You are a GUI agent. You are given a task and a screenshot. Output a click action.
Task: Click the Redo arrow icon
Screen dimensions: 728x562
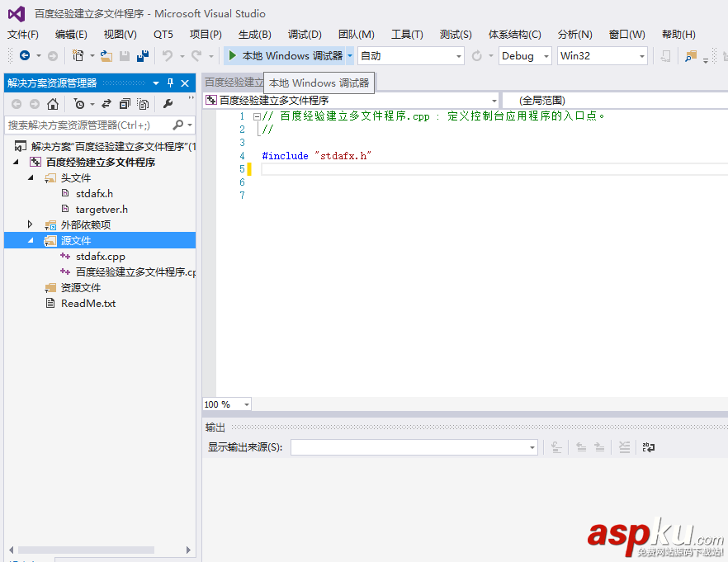click(196, 55)
